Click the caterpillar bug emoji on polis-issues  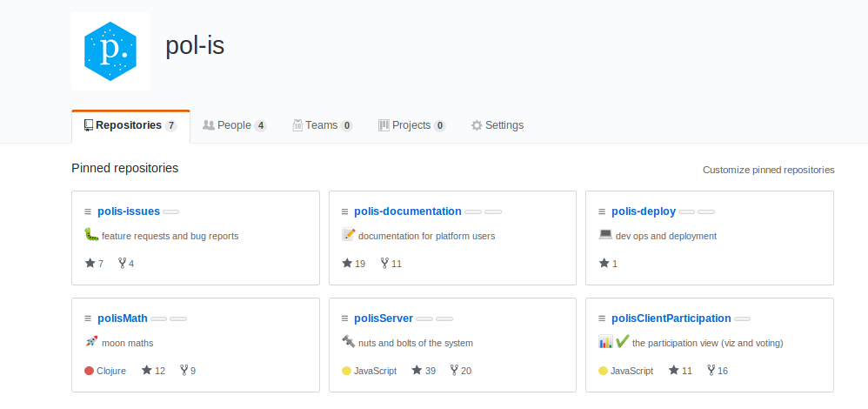click(91, 234)
